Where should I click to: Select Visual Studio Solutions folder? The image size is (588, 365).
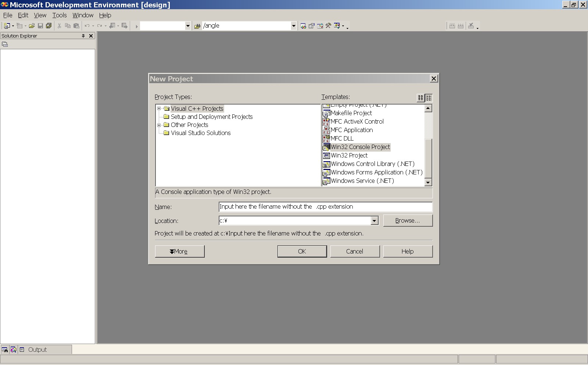200,133
